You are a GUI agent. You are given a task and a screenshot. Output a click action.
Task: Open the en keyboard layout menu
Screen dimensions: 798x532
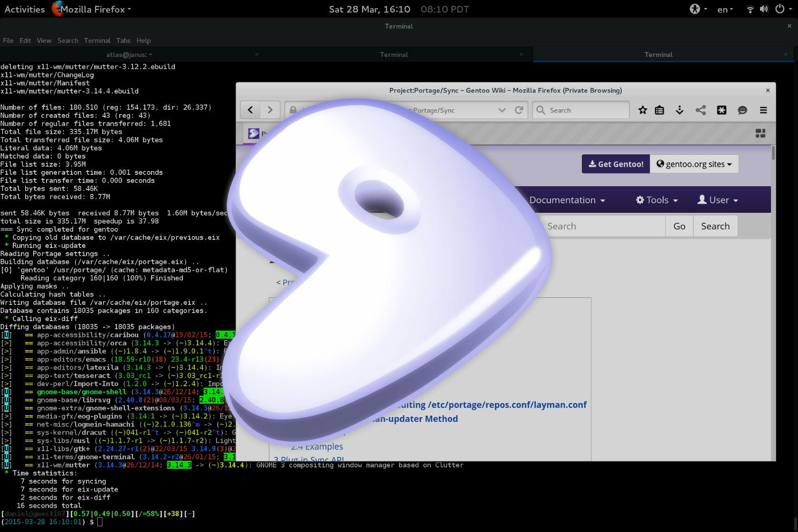(725, 9)
